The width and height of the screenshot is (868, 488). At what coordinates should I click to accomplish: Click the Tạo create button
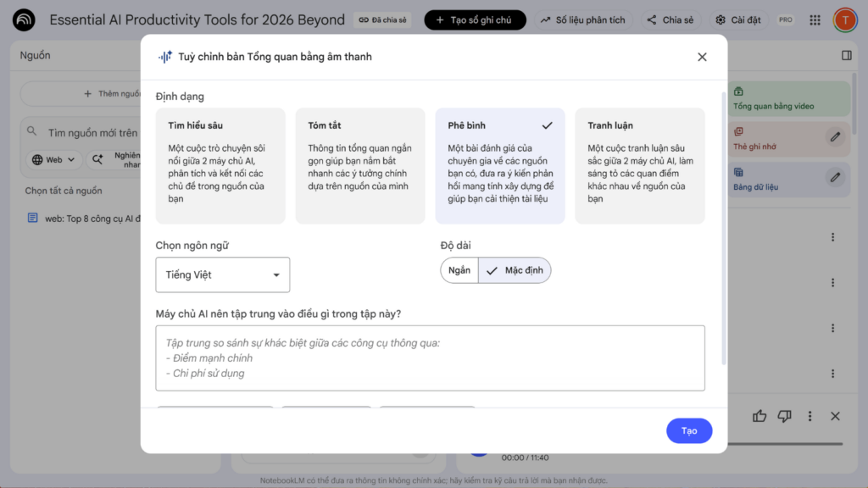[x=688, y=430]
